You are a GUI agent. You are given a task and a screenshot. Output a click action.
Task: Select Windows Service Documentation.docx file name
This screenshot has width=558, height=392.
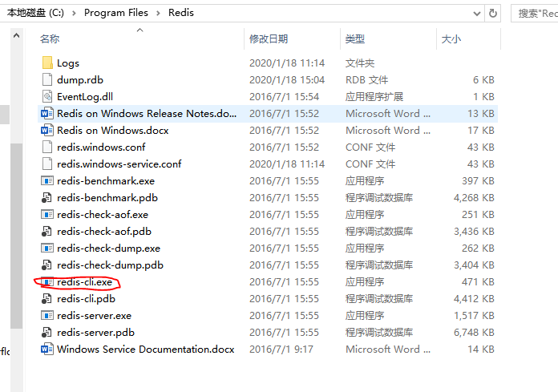[x=146, y=349]
